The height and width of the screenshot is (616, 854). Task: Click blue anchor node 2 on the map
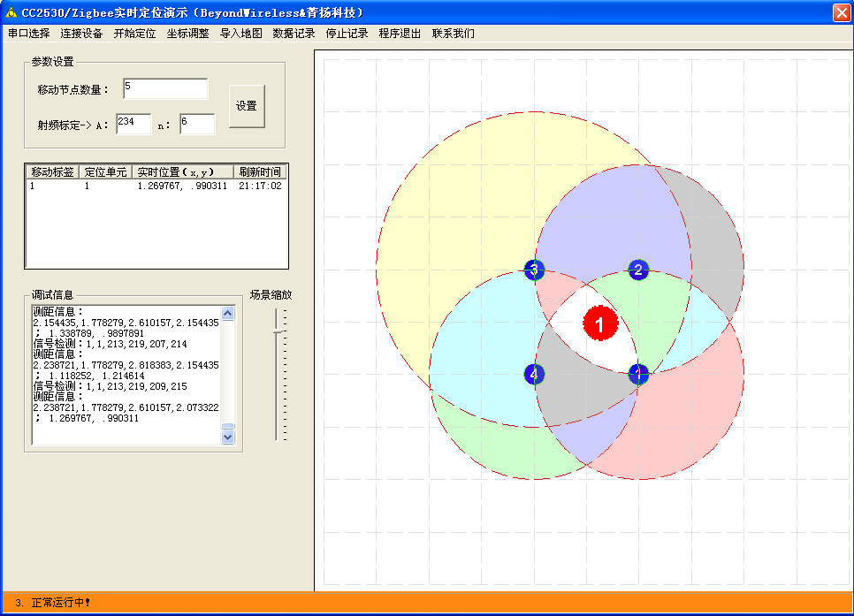pyautogui.click(x=638, y=270)
